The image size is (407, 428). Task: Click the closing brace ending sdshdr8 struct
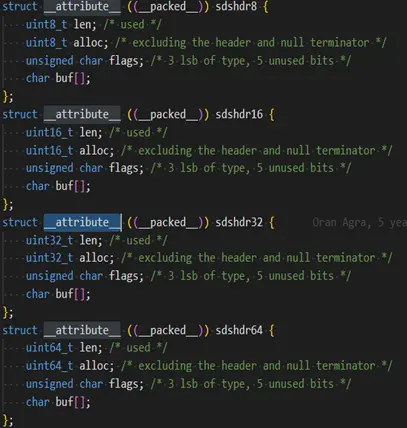pyautogui.click(x=6, y=96)
